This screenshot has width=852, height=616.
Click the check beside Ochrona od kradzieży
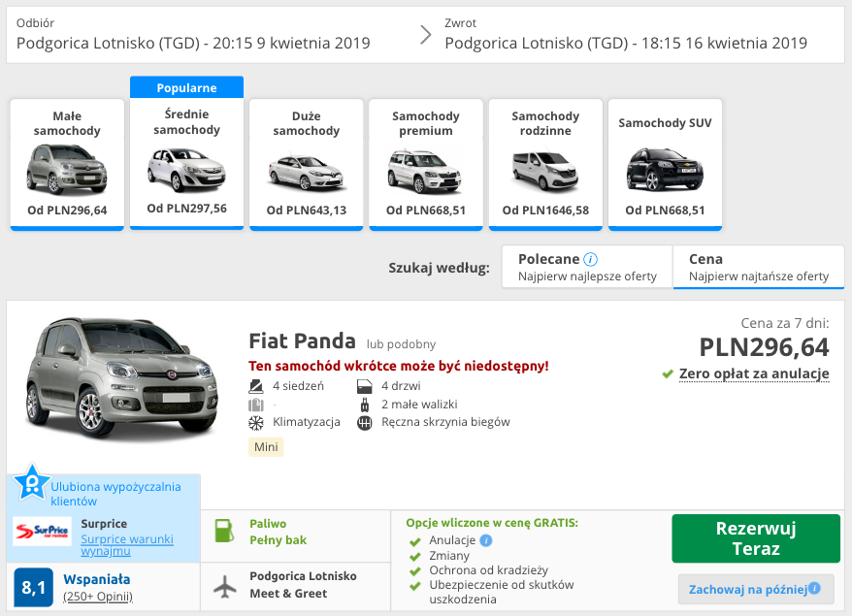click(415, 571)
